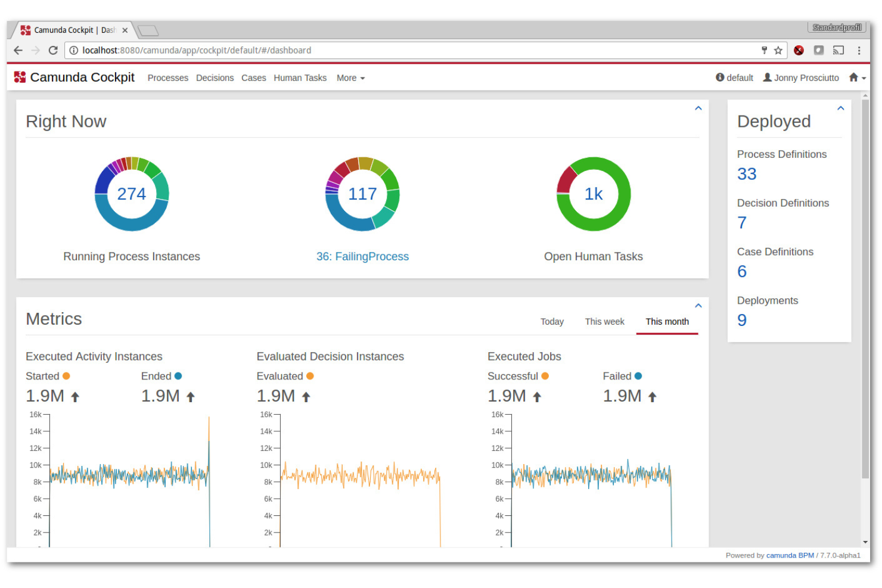Click the Standardprofil profile button
The height and width of the screenshot is (588, 882).
(x=837, y=27)
